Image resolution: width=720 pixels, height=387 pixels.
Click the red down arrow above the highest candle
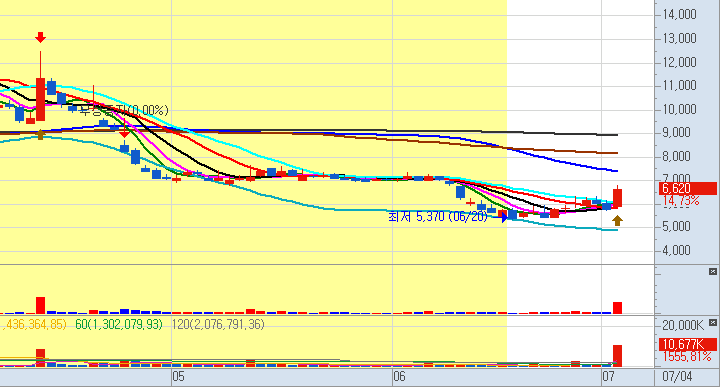click(x=40, y=38)
